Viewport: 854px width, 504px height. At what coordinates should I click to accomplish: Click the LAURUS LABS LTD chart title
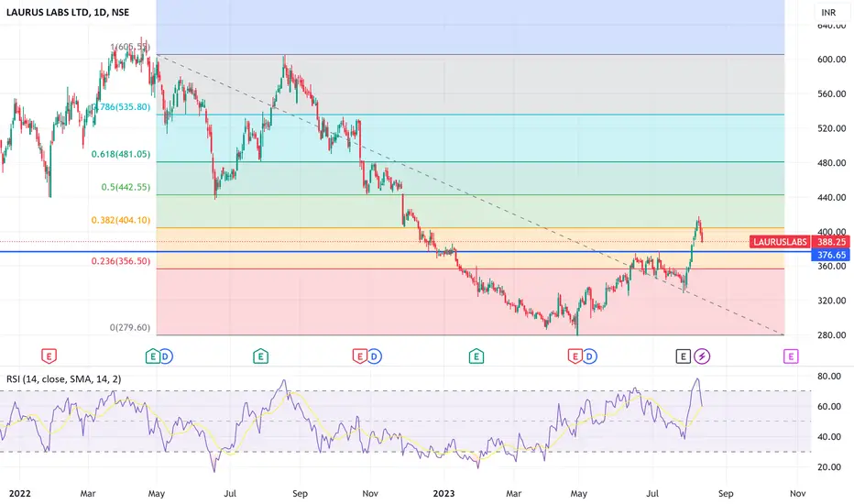[68, 12]
